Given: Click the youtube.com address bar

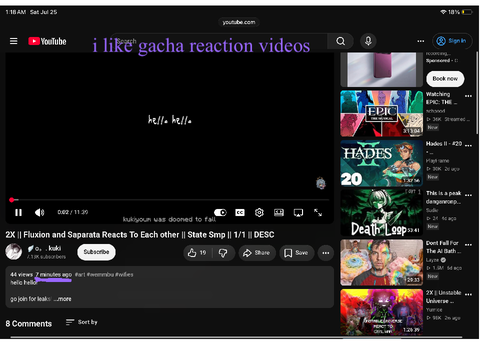Looking at the screenshot, I should click(239, 22).
